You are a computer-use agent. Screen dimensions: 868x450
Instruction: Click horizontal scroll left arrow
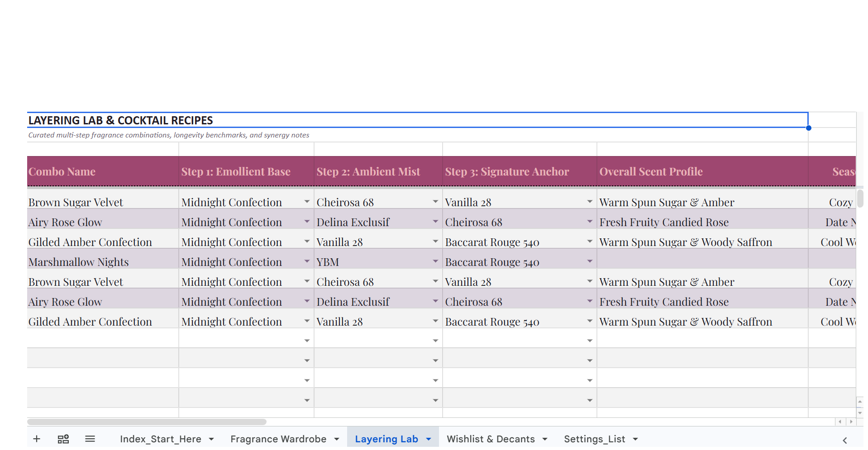(x=840, y=422)
